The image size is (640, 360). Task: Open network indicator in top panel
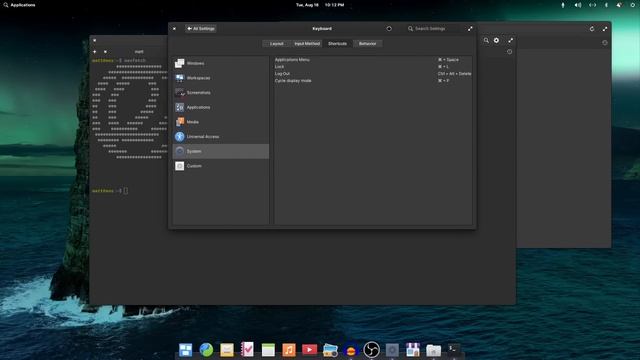[x=592, y=5]
